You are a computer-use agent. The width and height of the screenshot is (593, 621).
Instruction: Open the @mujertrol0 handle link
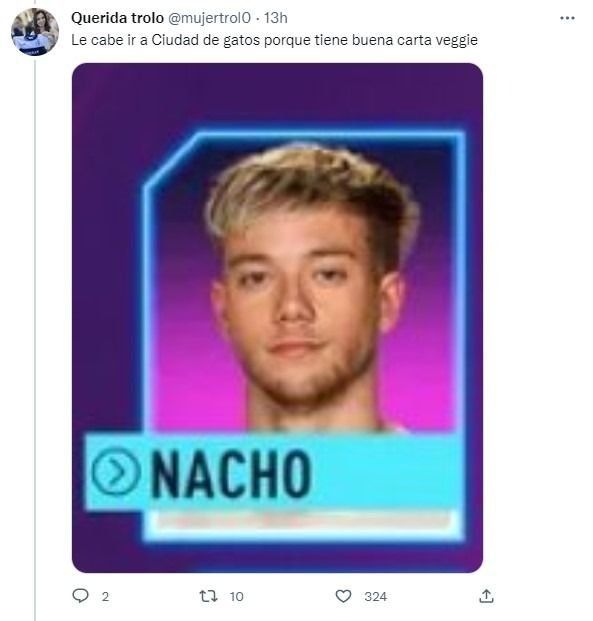tap(210, 18)
